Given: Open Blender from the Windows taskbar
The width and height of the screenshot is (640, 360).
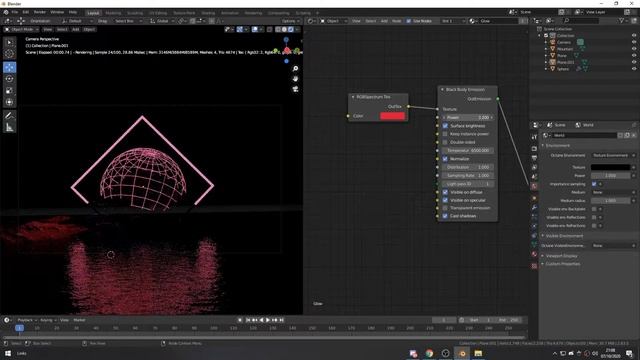Looking at the screenshot, I should (462, 353).
